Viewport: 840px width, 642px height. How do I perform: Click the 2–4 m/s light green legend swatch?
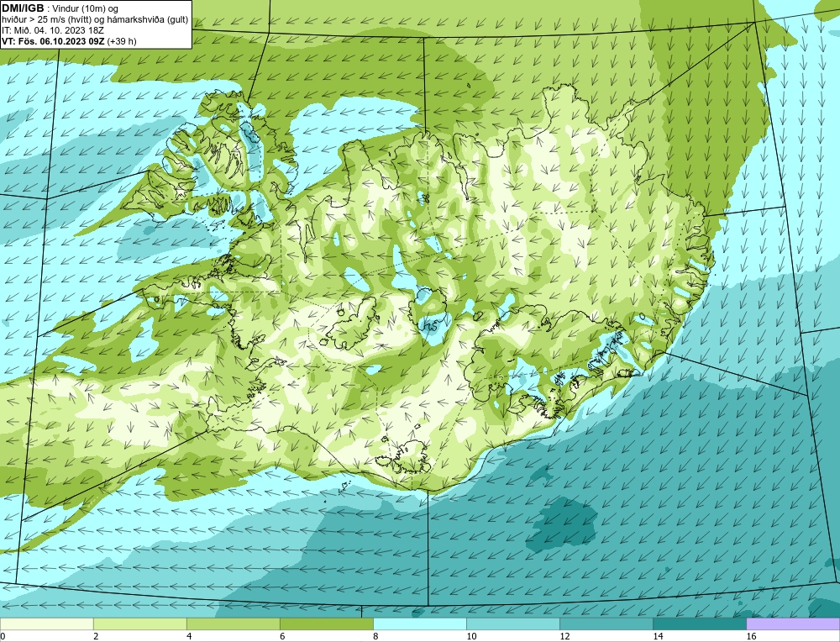[x=139, y=624]
